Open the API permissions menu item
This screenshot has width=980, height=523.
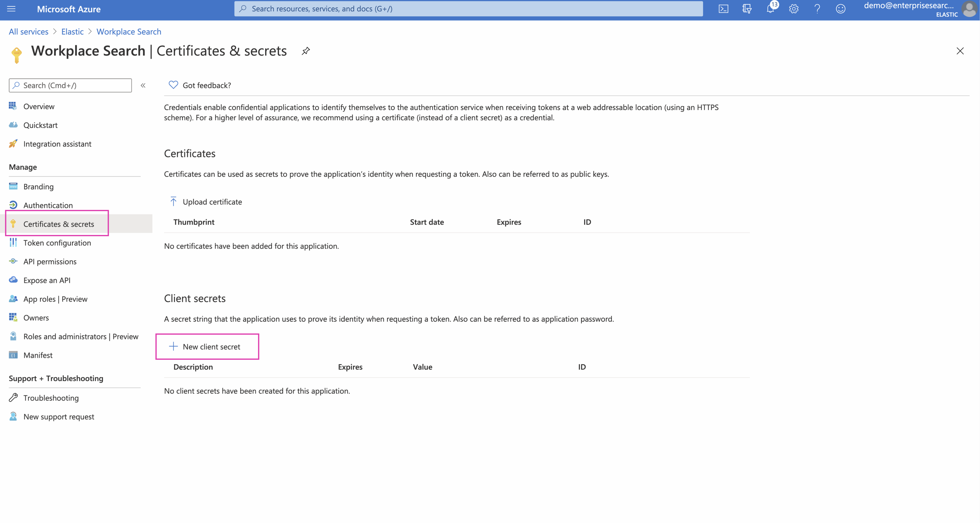tap(50, 261)
